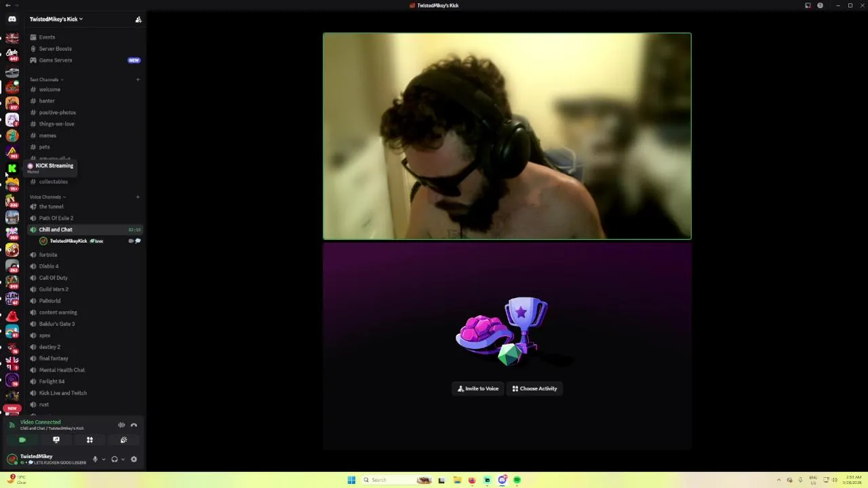The width and height of the screenshot is (868, 488).
Task: Expand TwistedMikey's Kick server menu
Action: pos(56,19)
